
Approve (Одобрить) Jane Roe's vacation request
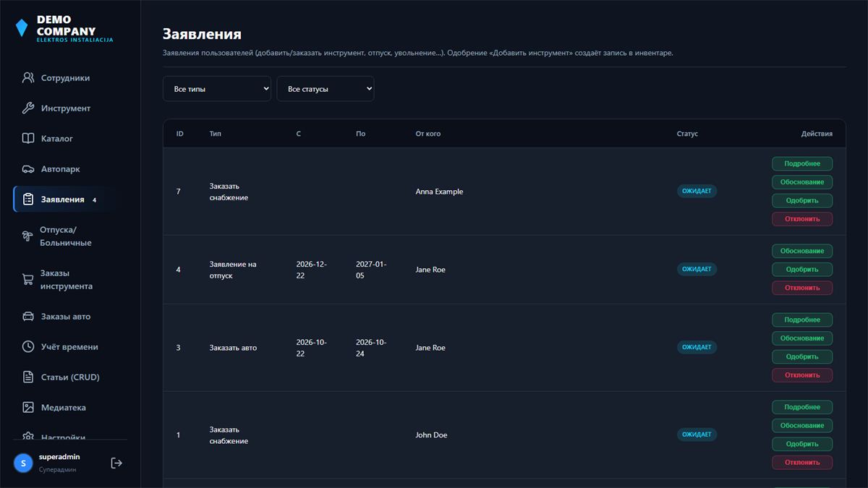coord(802,270)
